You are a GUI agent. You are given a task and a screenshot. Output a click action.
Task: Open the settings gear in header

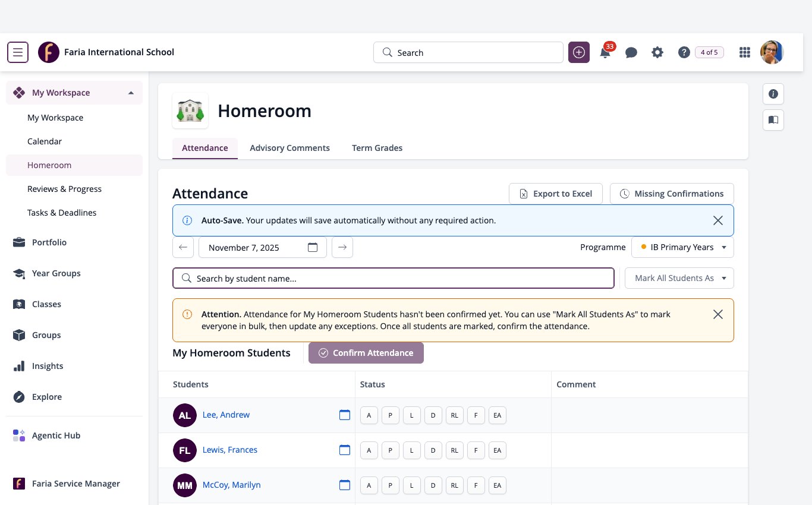pos(657,52)
